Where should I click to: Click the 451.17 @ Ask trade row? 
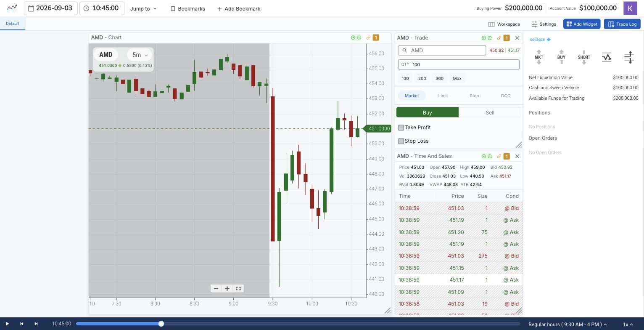point(459,280)
